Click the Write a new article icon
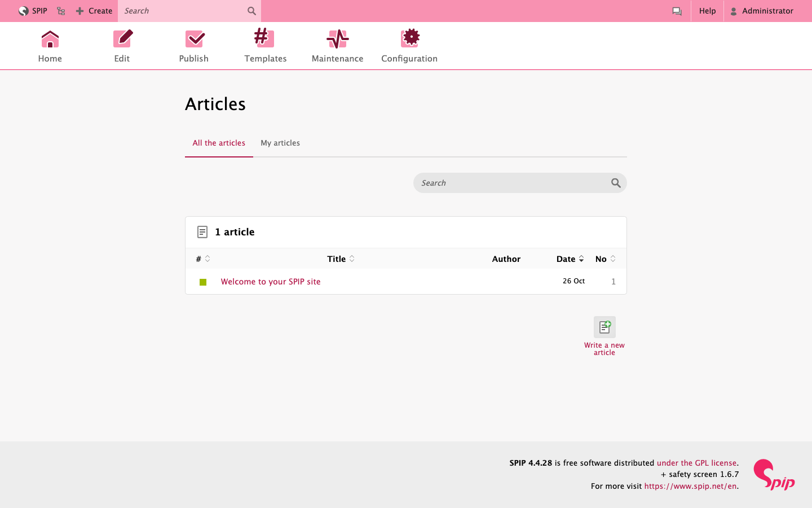Screen dimensions: 812x508 point(604,327)
